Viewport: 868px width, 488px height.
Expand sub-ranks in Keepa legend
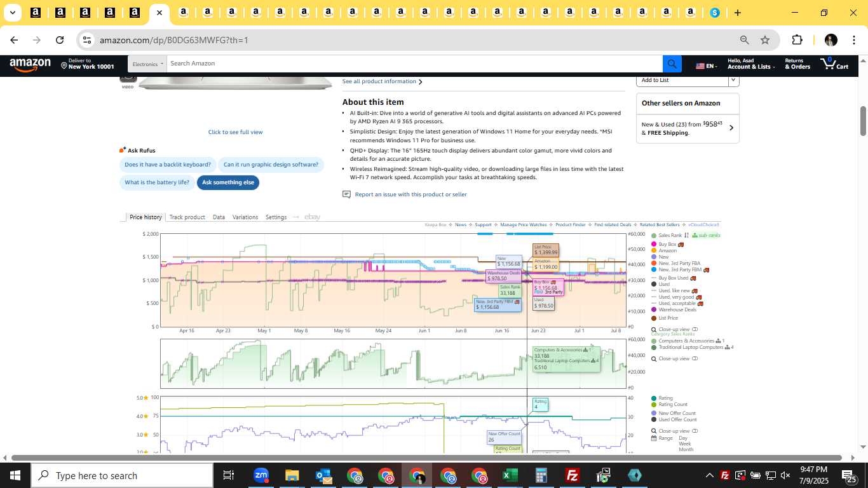[x=706, y=235]
